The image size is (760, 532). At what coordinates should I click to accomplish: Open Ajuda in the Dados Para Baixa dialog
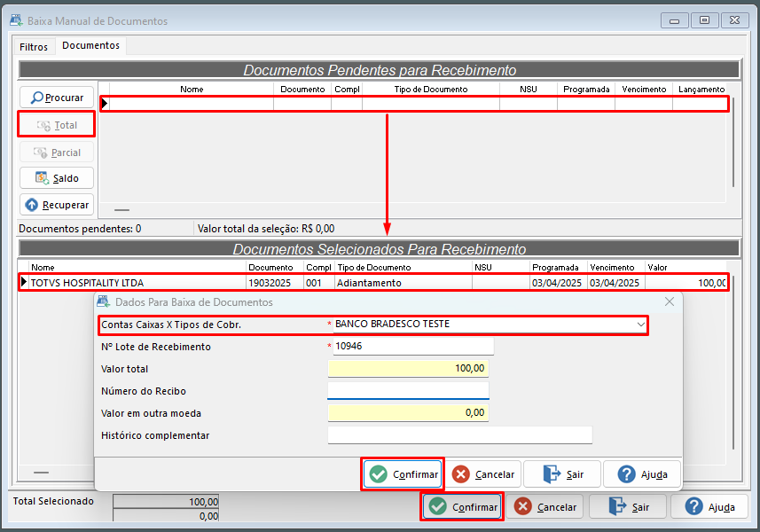point(642,473)
